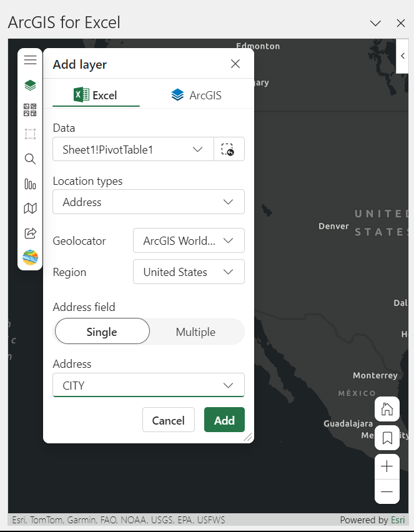The width and height of the screenshot is (414, 532).
Task: Open the map bookmarks button
Action: point(387,438)
